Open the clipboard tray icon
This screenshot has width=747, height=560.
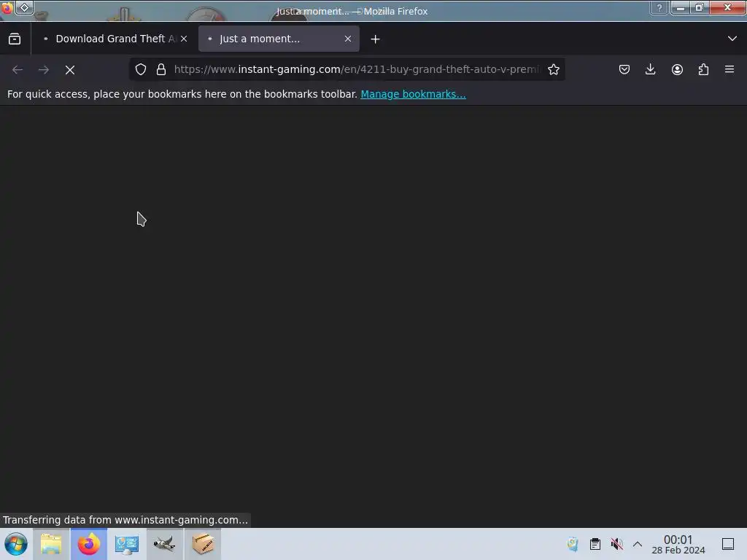tap(595, 544)
